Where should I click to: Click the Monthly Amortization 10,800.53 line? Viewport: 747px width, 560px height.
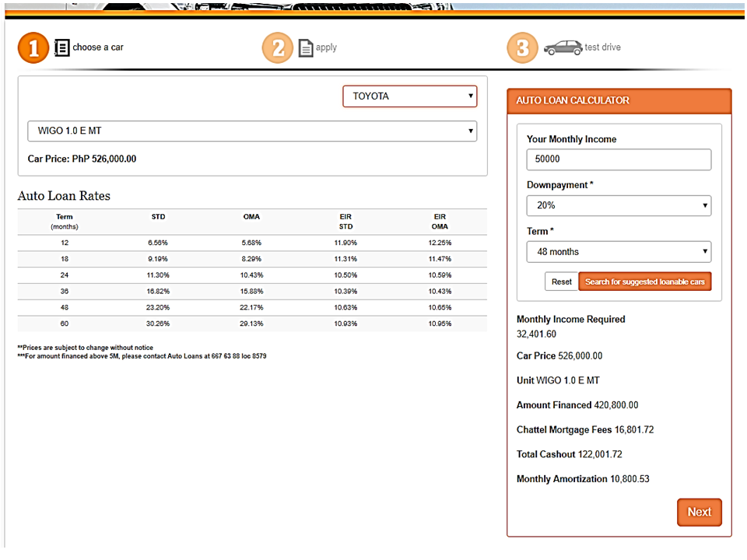[x=583, y=479]
